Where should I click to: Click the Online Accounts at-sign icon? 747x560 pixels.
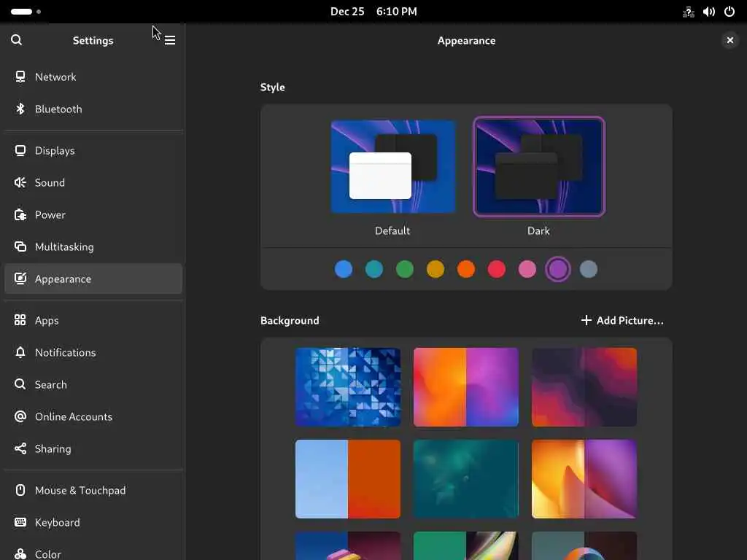[20, 416]
